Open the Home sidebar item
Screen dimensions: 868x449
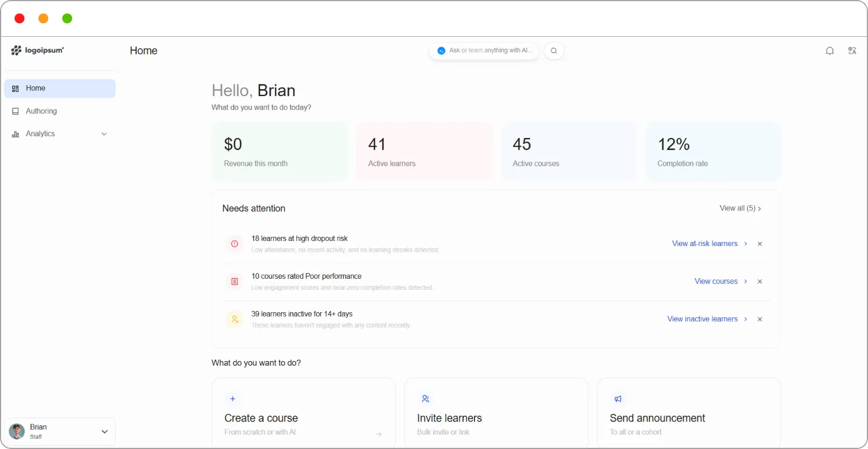pyautogui.click(x=60, y=88)
